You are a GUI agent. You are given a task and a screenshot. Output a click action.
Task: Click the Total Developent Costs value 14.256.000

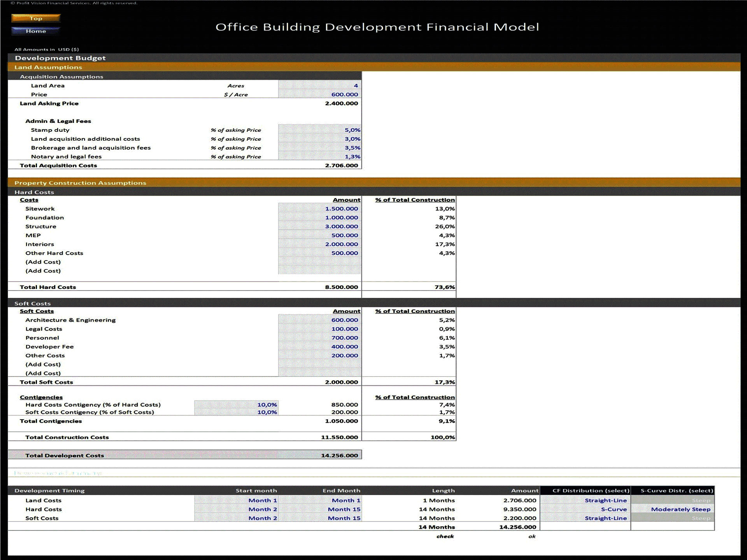(x=340, y=456)
